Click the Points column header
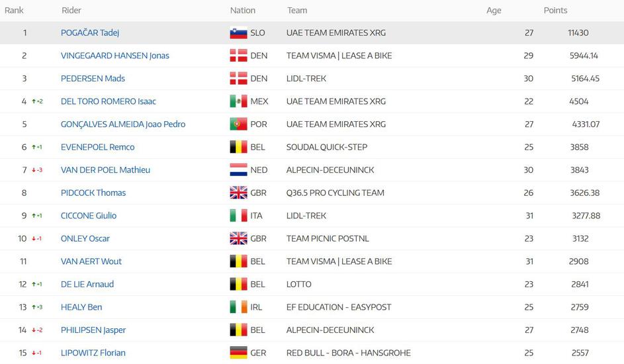 pos(555,11)
